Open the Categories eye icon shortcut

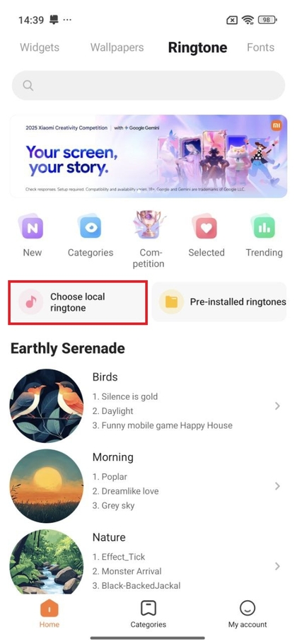pos(91,227)
